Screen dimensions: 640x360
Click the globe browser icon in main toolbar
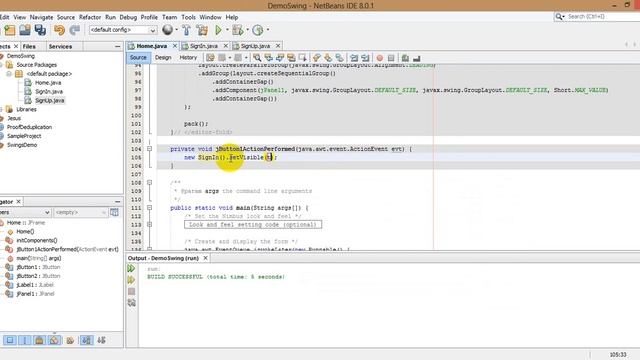coord(167,29)
